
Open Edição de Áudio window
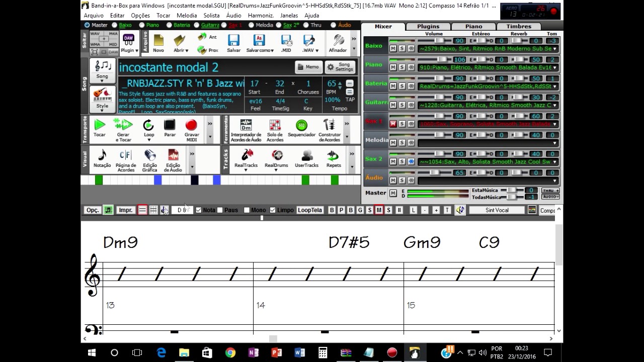[173, 160]
